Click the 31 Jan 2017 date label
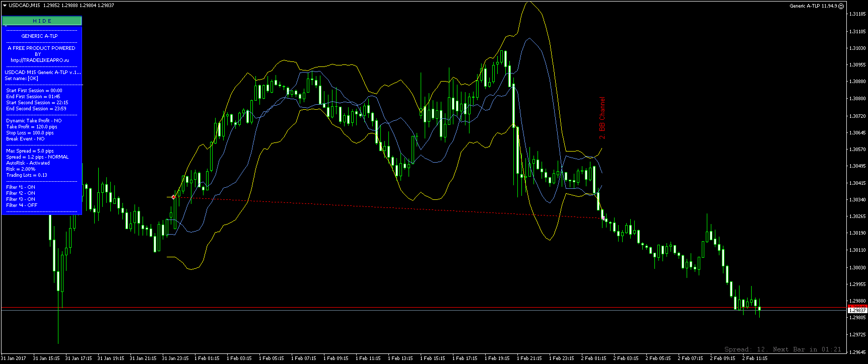The image size is (868, 364). (x=14, y=358)
